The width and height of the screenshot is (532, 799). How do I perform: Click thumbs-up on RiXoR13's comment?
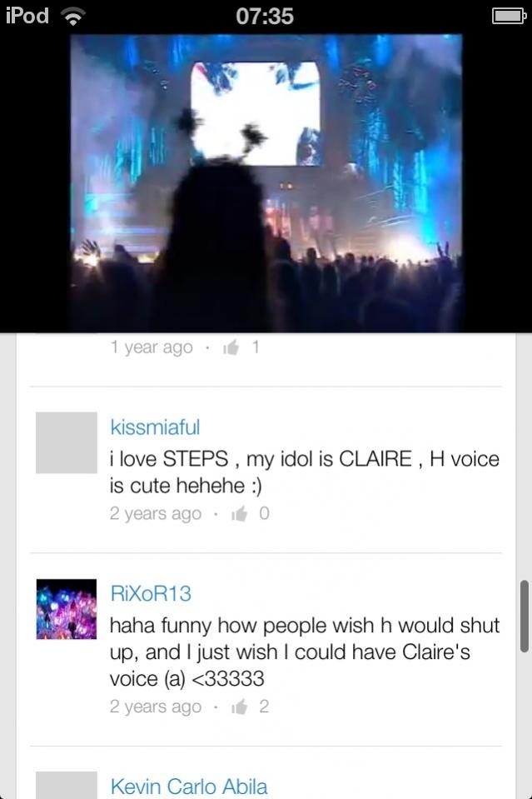(x=239, y=707)
